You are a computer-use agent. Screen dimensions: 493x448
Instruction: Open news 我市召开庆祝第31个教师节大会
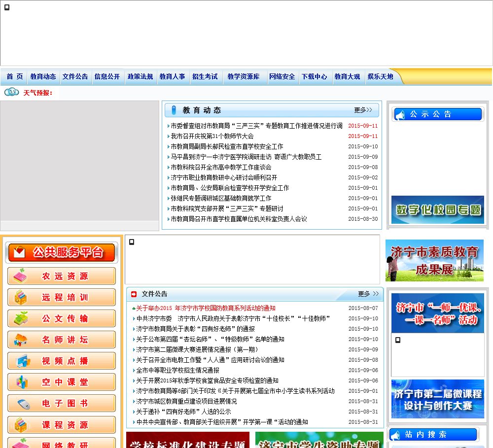click(212, 136)
